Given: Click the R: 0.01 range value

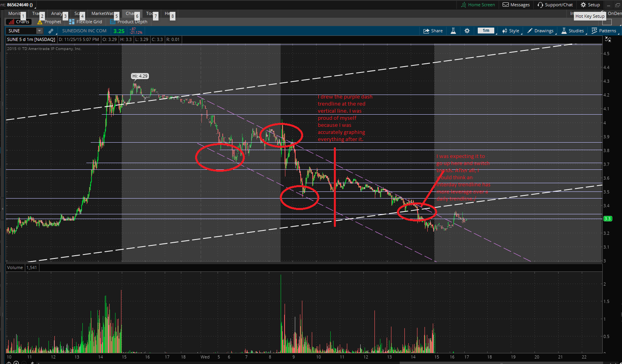Looking at the screenshot, I should point(173,39).
